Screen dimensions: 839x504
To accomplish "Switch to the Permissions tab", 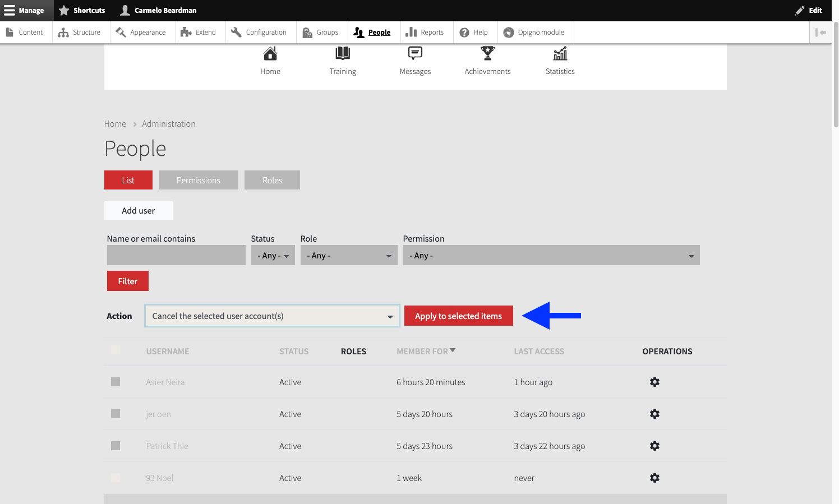I will (199, 180).
